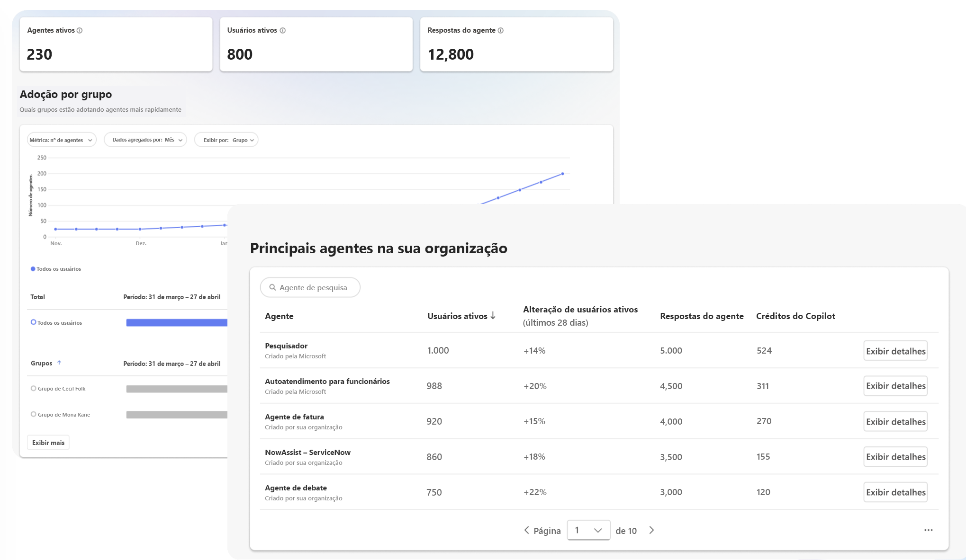
Task: Click Respostas do agente column header
Action: click(702, 316)
